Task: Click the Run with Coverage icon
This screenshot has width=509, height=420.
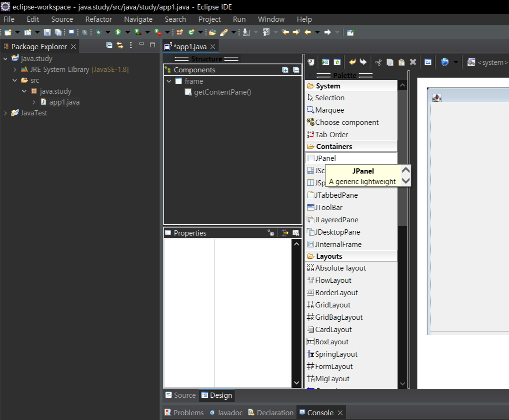Action: (138, 32)
